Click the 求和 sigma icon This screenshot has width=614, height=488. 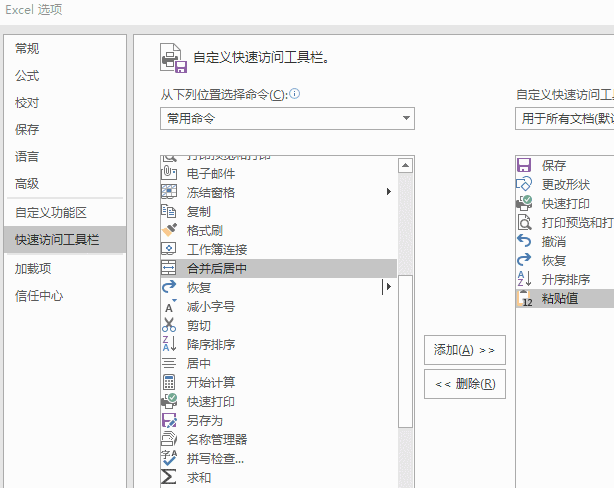[169, 477]
